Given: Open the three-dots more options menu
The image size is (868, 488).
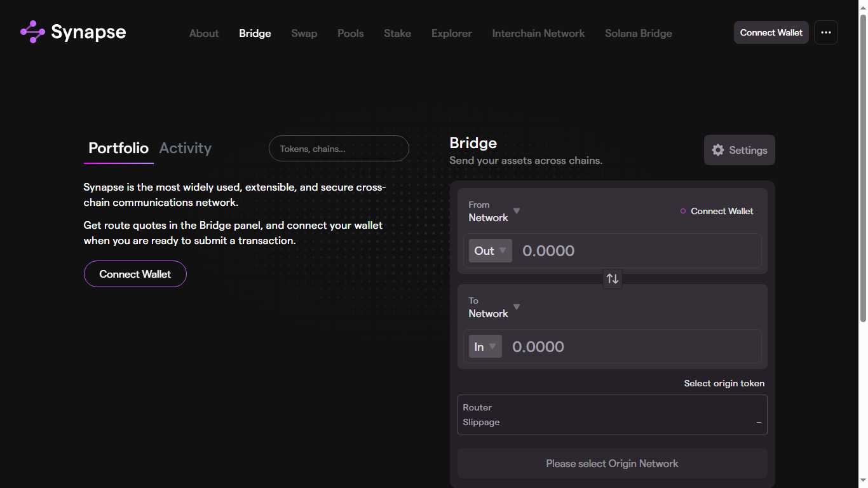Looking at the screenshot, I should 825,32.
